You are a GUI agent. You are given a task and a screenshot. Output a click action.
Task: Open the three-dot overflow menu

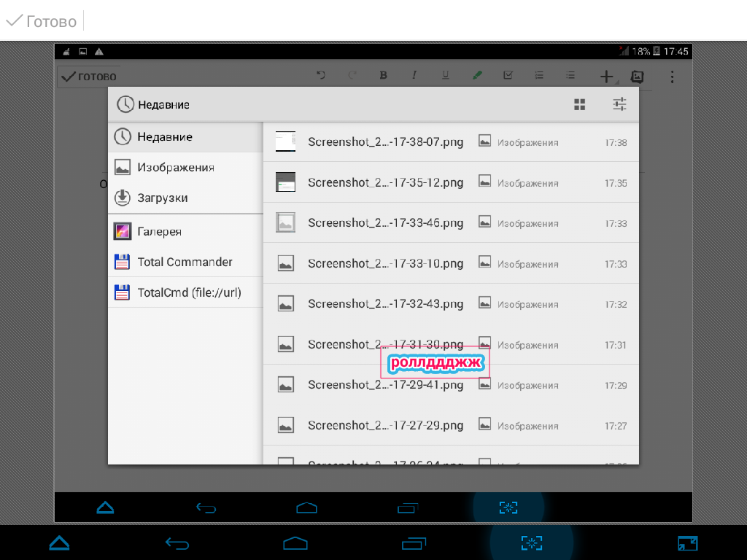click(x=672, y=77)
